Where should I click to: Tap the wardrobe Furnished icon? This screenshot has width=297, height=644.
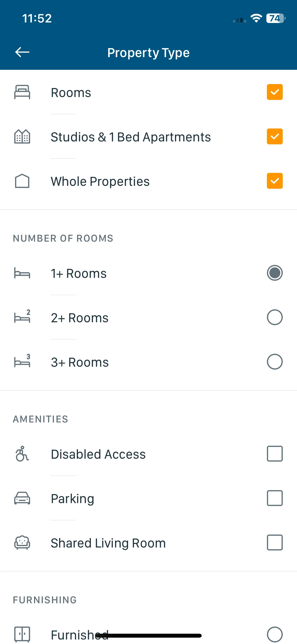[x=22, y=634]
